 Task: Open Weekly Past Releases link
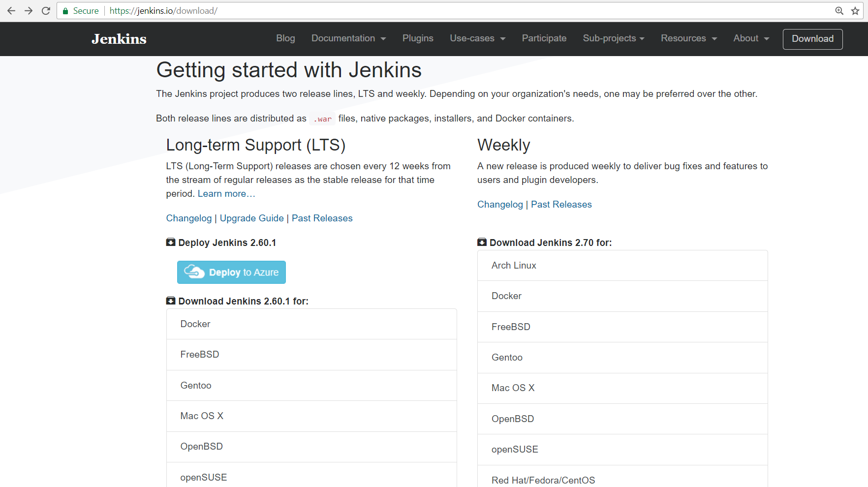click(x=561, y=205)
